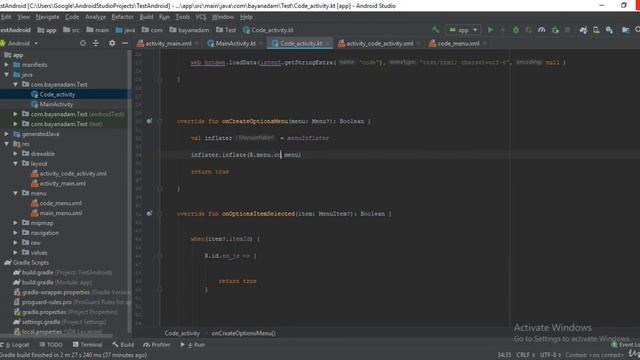Click Code_activity breadcrumb at editor bottom

pyautogui.click(x=182, y=333)
